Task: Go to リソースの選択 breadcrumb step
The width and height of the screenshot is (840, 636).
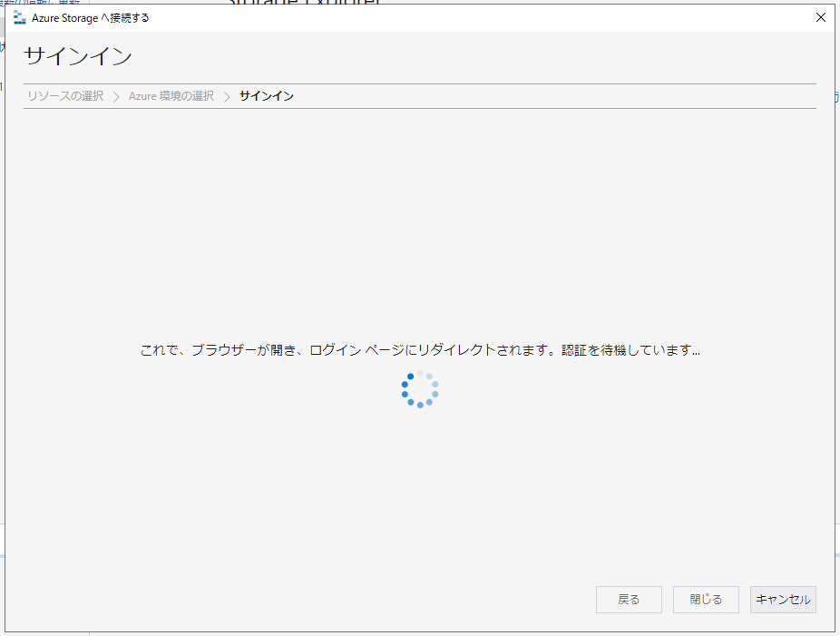Action: pos(65,96)
